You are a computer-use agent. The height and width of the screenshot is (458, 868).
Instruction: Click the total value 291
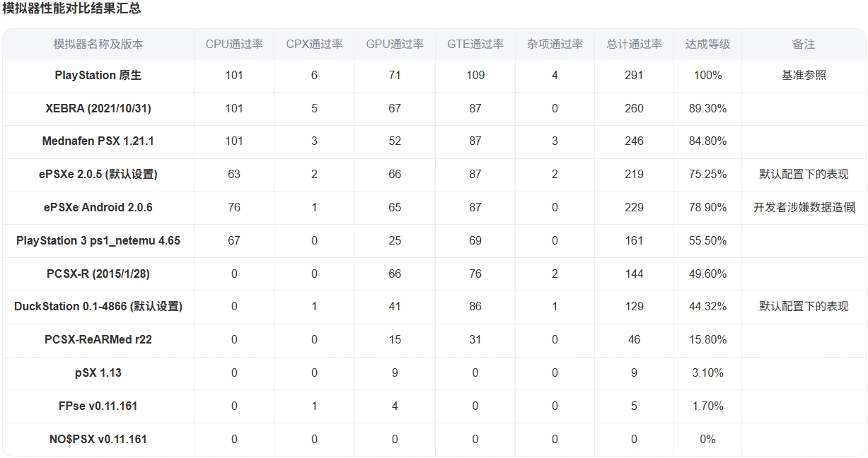tap(635, 75)
